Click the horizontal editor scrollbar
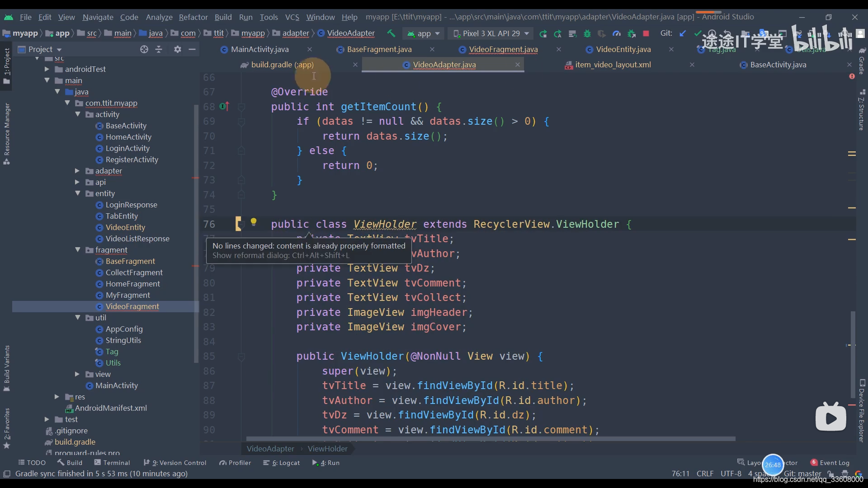 [x=491, y=439]
